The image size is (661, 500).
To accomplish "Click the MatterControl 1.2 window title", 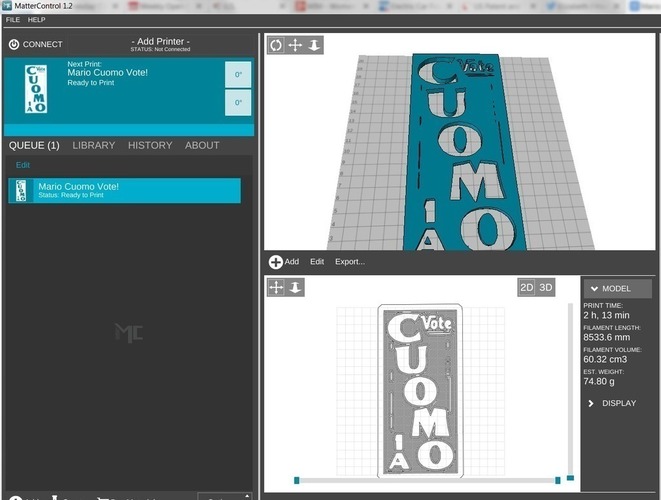I will click(x=43, y=6).
